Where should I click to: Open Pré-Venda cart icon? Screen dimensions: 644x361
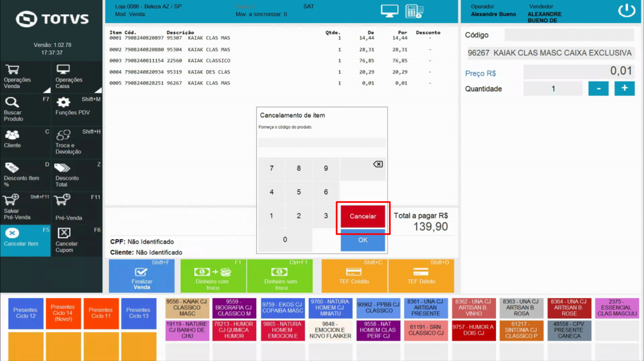tap(62, 200)
